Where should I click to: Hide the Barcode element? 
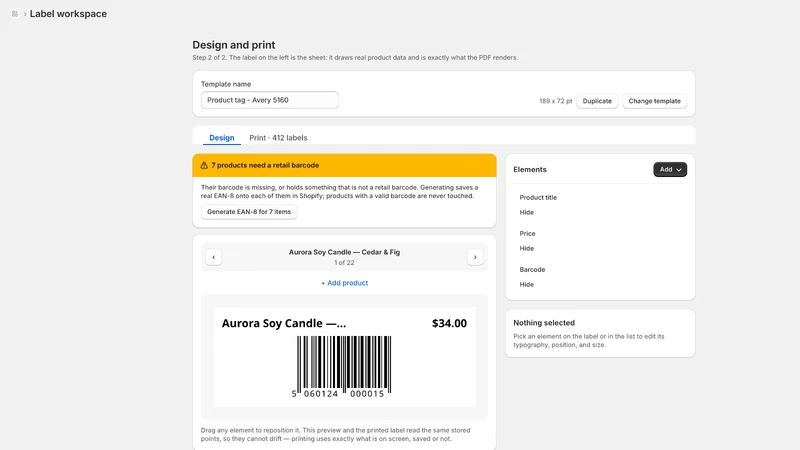point(527,284)
